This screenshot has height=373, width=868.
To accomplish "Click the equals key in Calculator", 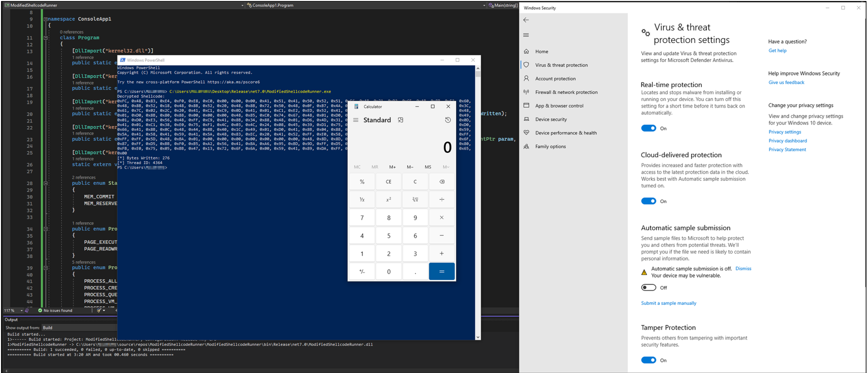I will [x=442, y=271].
